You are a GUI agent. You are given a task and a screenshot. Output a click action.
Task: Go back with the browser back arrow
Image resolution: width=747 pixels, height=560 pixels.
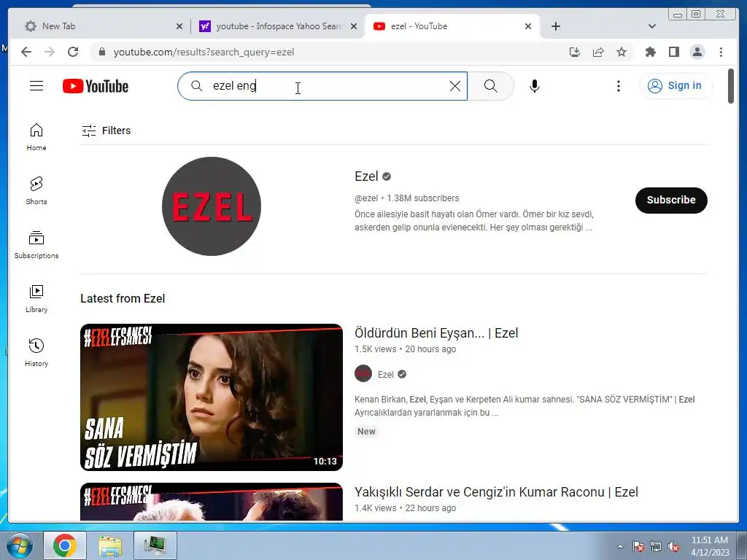26,52
